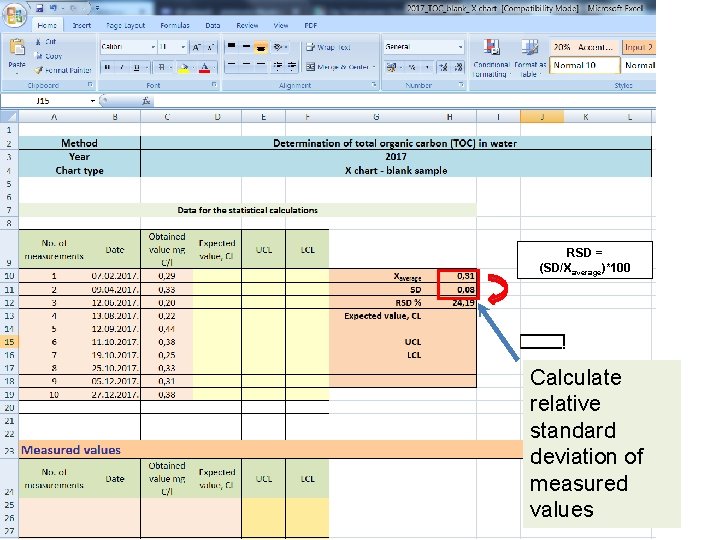Activate the Format Painter
720x540 pixels.
point(63,70)
